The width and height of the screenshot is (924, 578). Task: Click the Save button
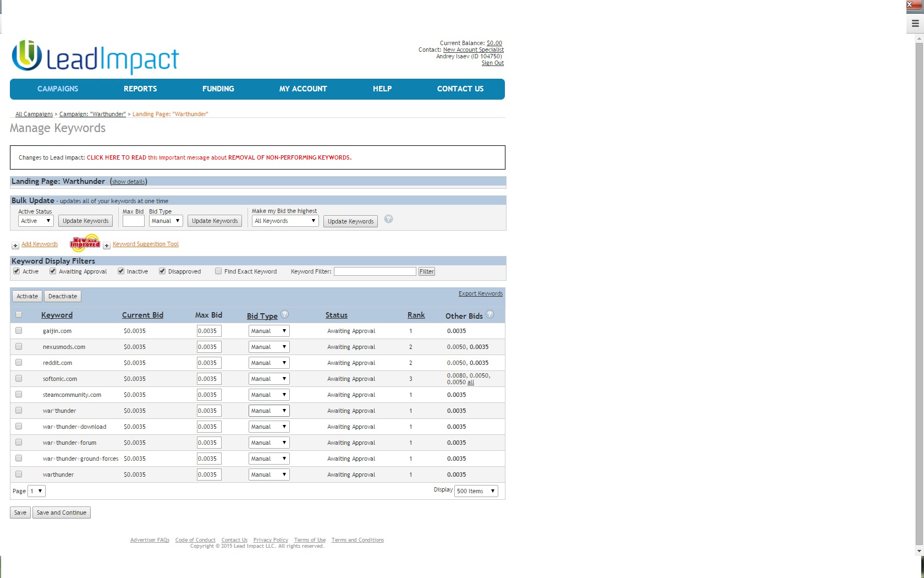[20, 512]
